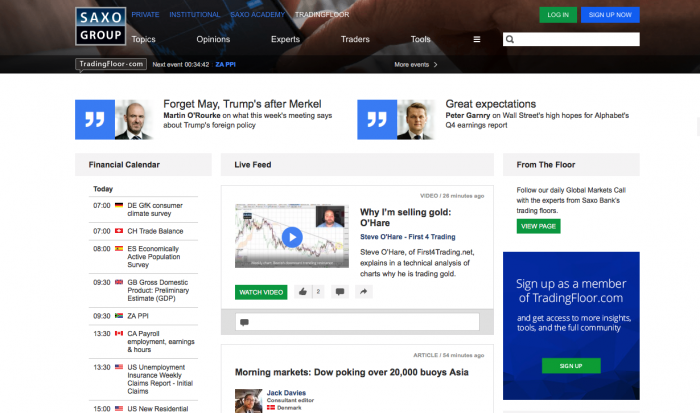
Task: Click Spanish flag for ES Population Survey
Action: (x=119, y=248)
